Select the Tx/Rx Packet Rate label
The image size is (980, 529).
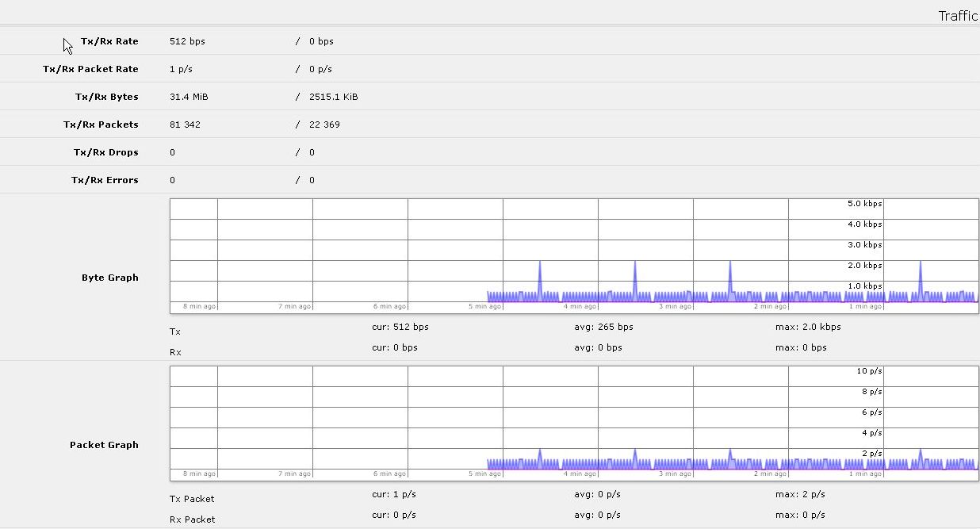[90, 69]
